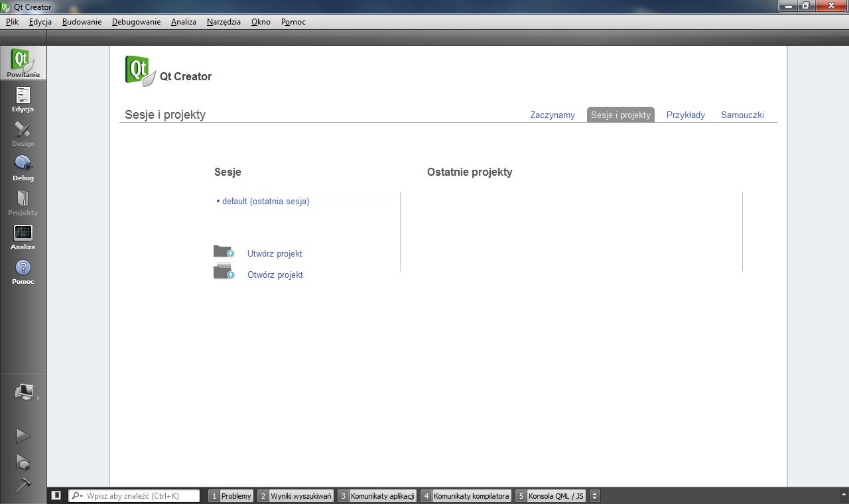Click the green Run play button
This screenshot has height=504, width=849.
(23, 436)
